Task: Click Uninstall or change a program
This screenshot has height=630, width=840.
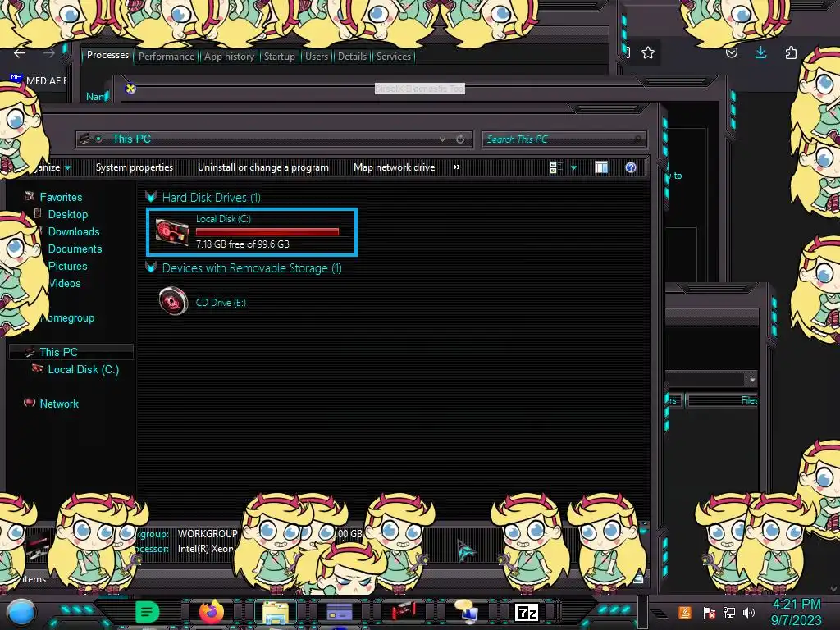Action: click(x=263, y=167)
